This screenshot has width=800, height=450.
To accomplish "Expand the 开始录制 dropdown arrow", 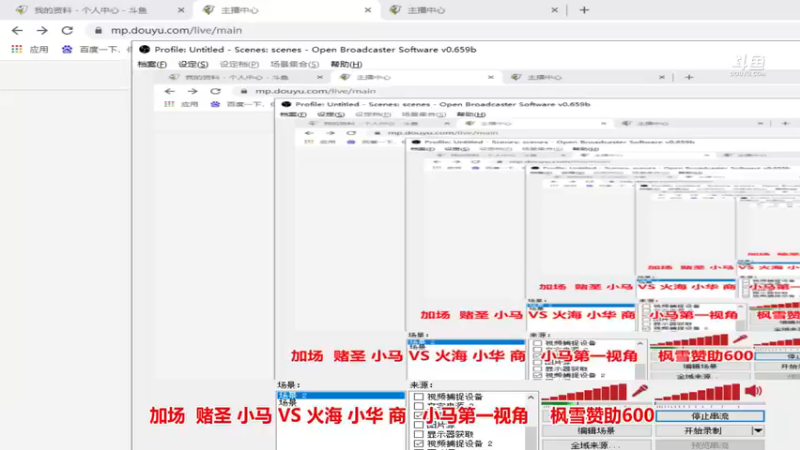I will coord(758,431).
